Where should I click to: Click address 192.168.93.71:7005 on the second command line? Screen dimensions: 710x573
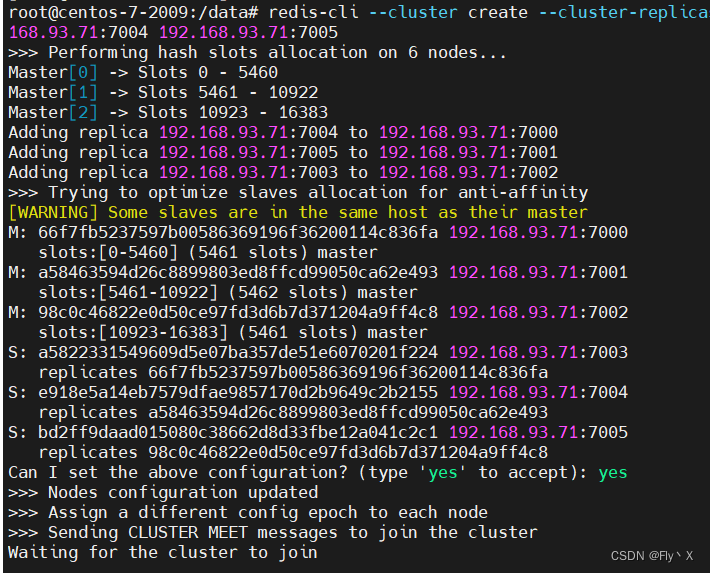point(249,32)
